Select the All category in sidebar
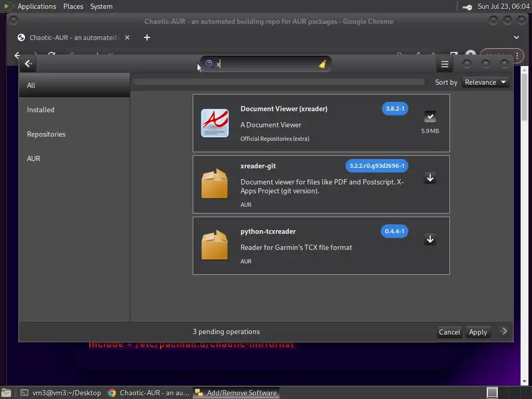532x399 pixels. [x=75, y=85]
